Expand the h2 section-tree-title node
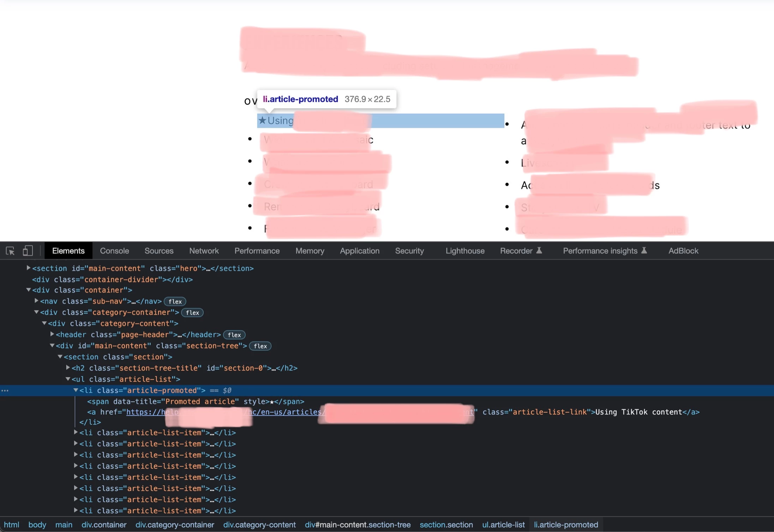Screen dimensions: 774x532 68,368
